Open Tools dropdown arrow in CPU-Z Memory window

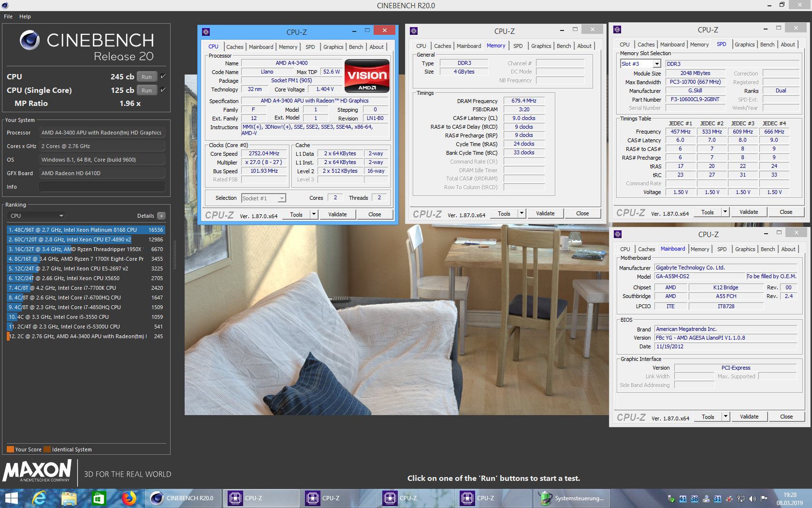click(x=522, y=213)
